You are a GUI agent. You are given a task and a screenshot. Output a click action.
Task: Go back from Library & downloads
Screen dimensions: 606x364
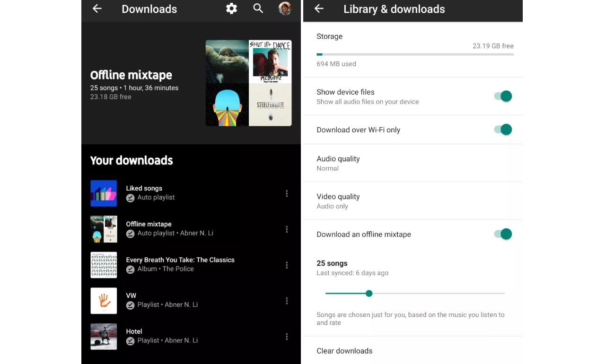(319, 9)
